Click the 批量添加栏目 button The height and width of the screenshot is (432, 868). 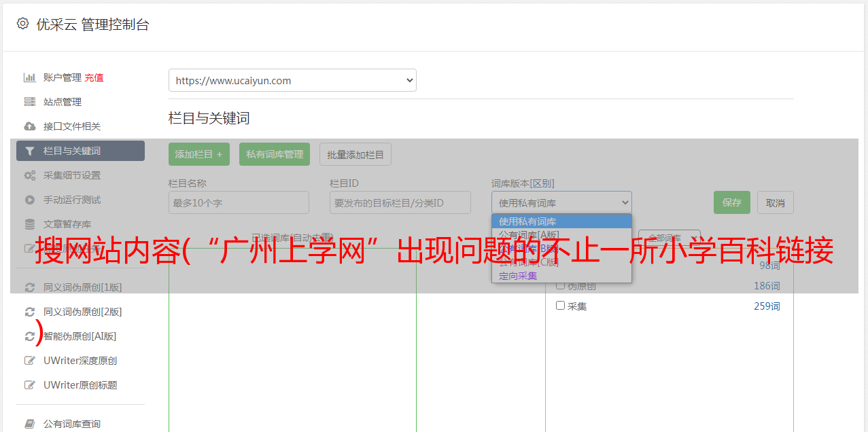click(x=355, y=154)
